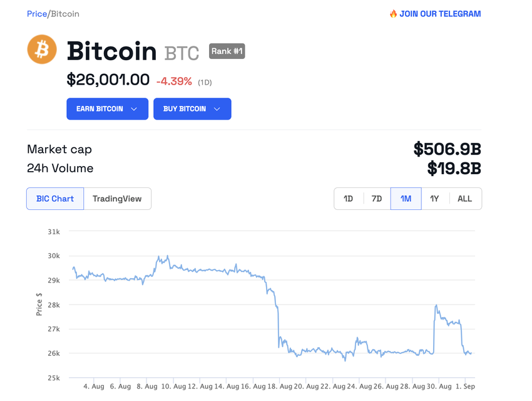Select the 1Y time range

click(x=434, y=198)
